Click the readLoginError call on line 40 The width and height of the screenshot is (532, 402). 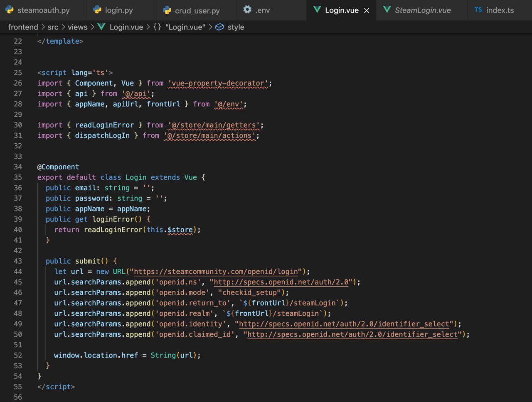pyautogui.click(x=113, y=230)
